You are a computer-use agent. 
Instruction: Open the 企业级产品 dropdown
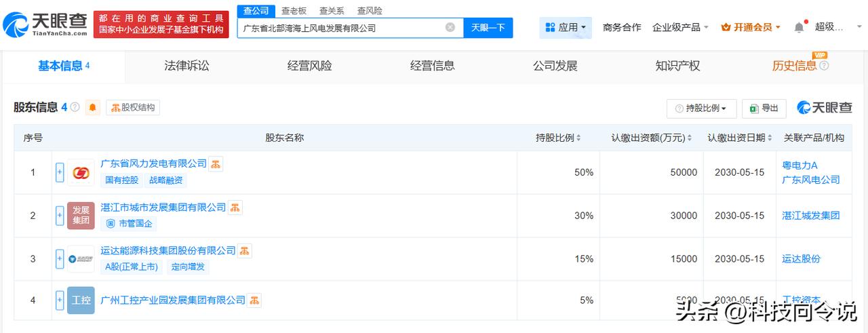pos(680,27)
